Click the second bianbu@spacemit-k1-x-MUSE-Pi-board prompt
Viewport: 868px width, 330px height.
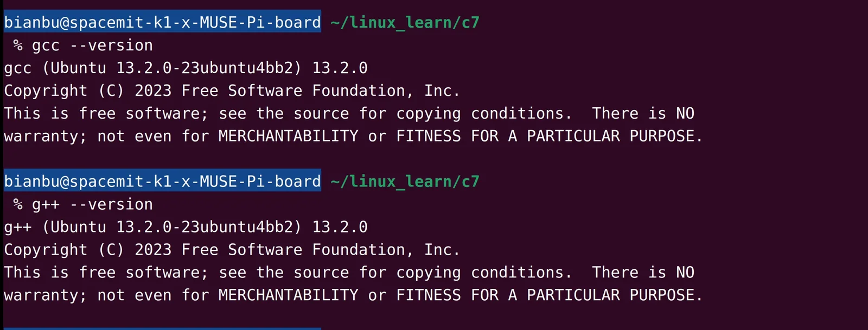coord(162,180)
